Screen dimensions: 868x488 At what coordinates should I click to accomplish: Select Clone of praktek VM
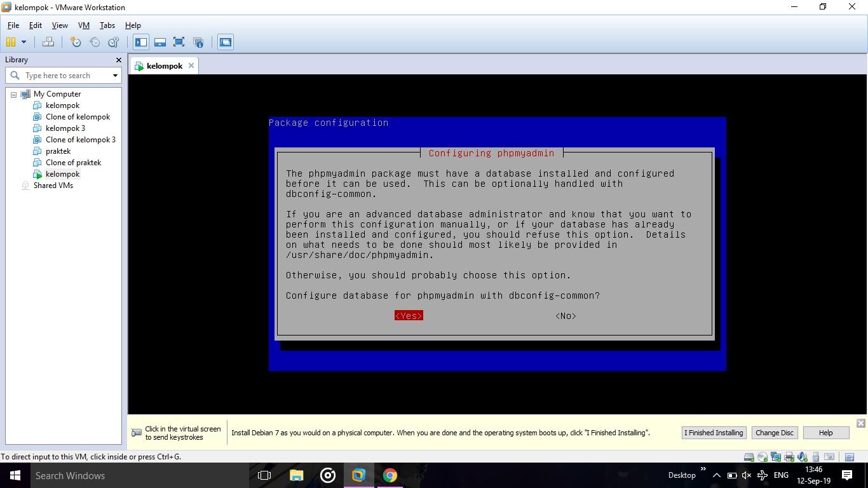point(73,163)
